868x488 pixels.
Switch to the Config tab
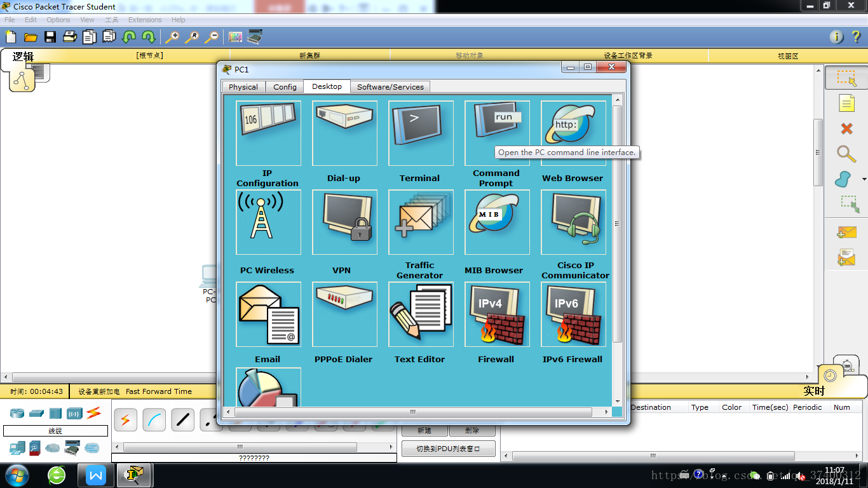pos(285,87)
